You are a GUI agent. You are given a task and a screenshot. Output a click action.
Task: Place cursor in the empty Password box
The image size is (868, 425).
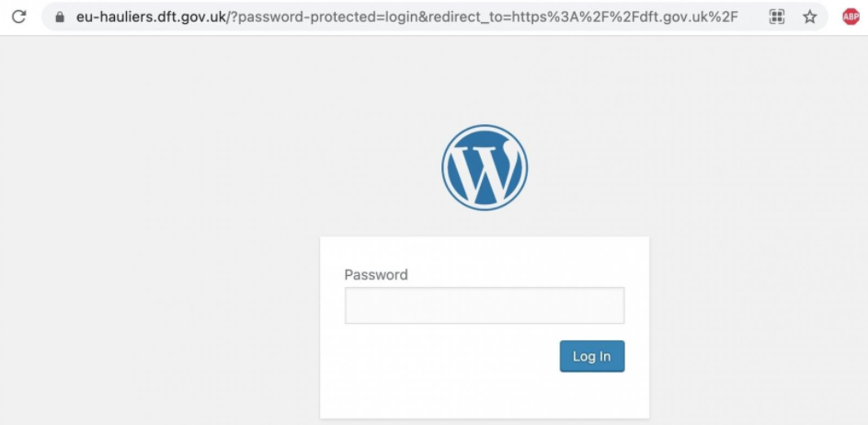tap(485, 305)
